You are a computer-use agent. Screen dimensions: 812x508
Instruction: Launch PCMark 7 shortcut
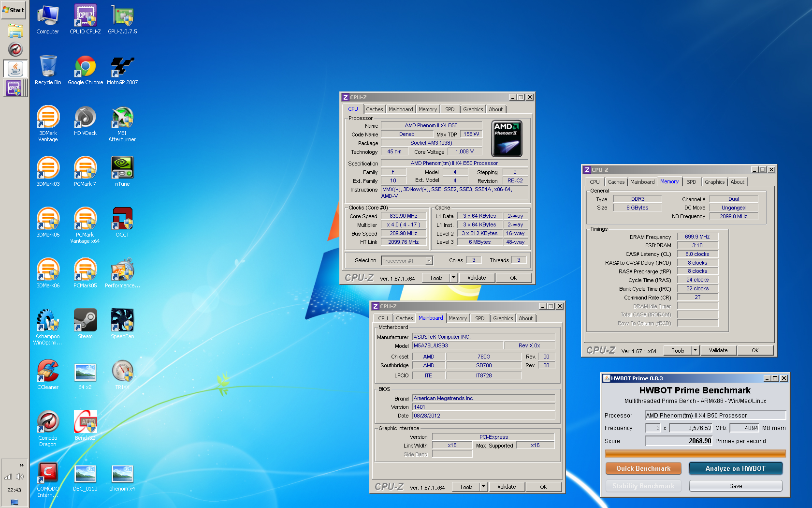click(x=85, y=172)
